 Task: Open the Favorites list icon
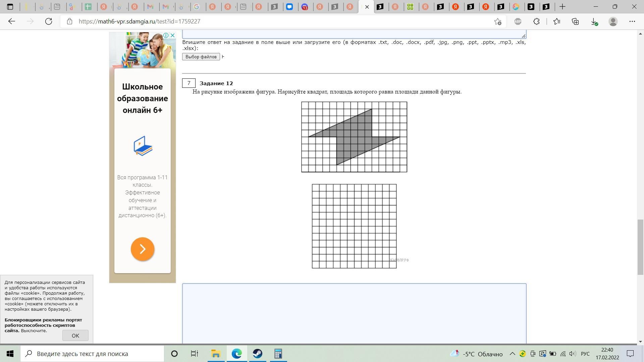557,21
